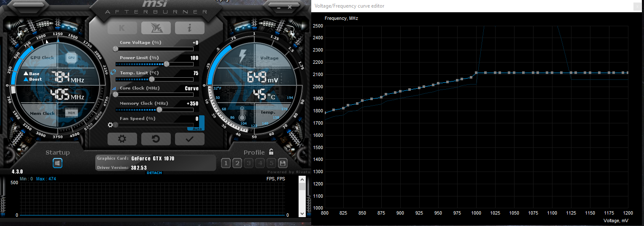Click the 'Base' legend label
644x226 pixels.
coord(34,74)
